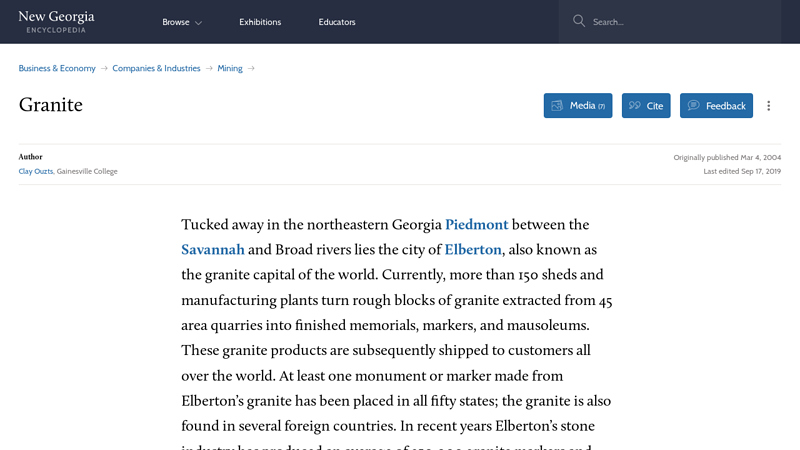Image resolution: width=800 pixels, height=450 pixels.
Task: Expand the Browse dropdown chevron
Action: (x=198, y=22)
